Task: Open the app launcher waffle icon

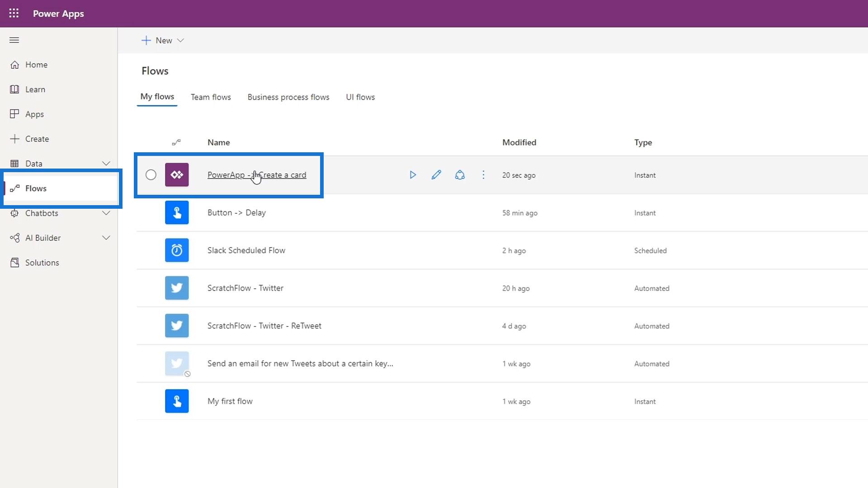Action: click(x=14, y=14)
